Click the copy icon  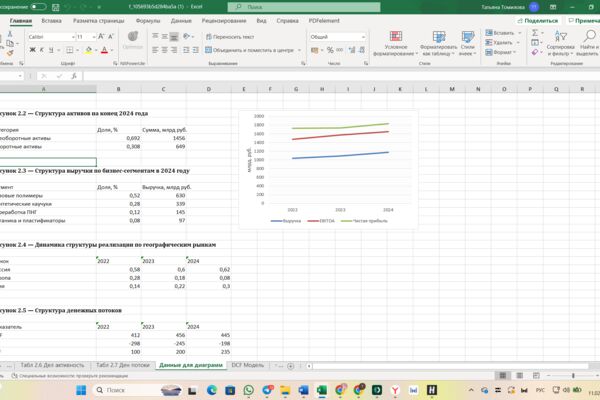(x=10, y=43)
